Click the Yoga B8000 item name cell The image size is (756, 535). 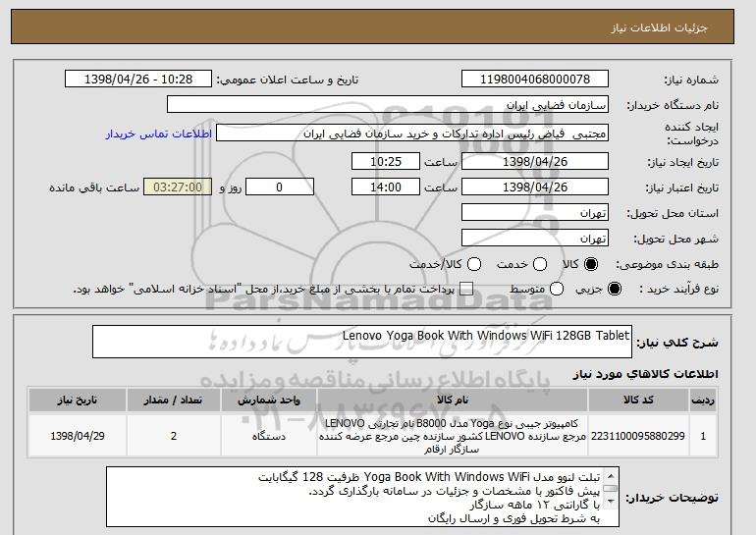pos(453,436)
